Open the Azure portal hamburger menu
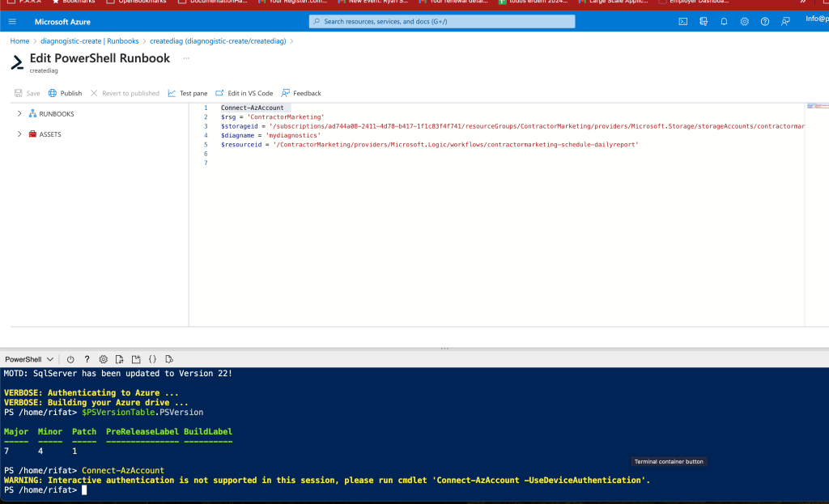This screenshot has height=504, width=829. 12,22
